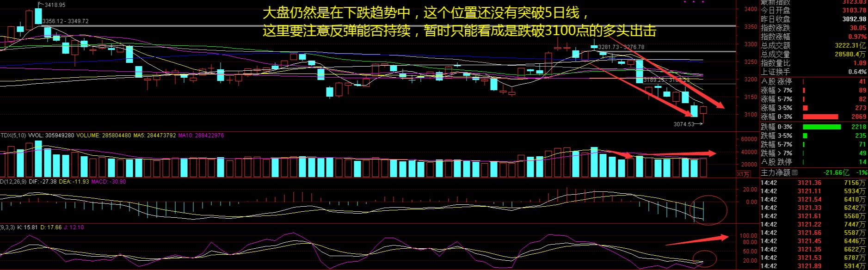The width and height of the screenshot is (868, 270).
Task: Click the DEA: -11.93 readout
Action: click(x=73, y=182)
